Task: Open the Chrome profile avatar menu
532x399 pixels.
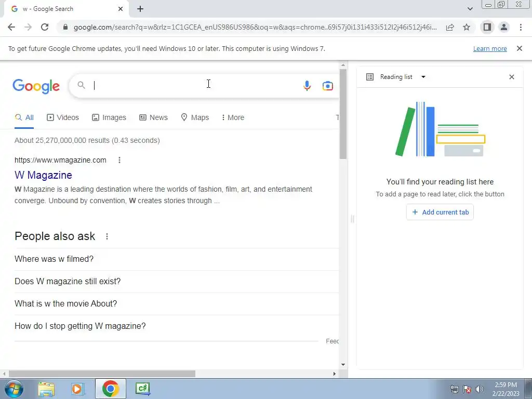Action: pos(504,27)
